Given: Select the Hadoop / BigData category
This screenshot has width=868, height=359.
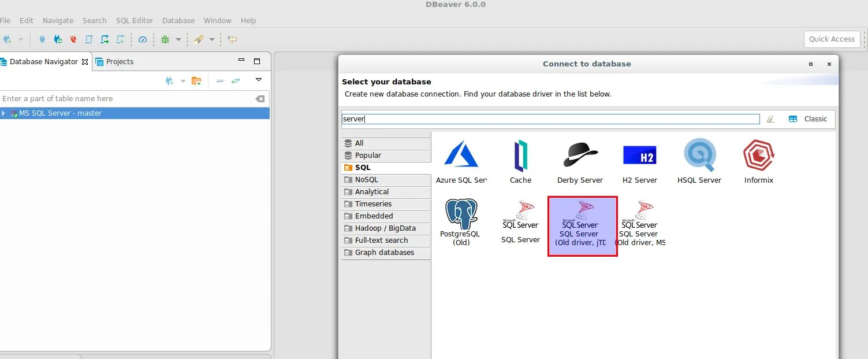Looking at the screenshot, I should 386,228.
